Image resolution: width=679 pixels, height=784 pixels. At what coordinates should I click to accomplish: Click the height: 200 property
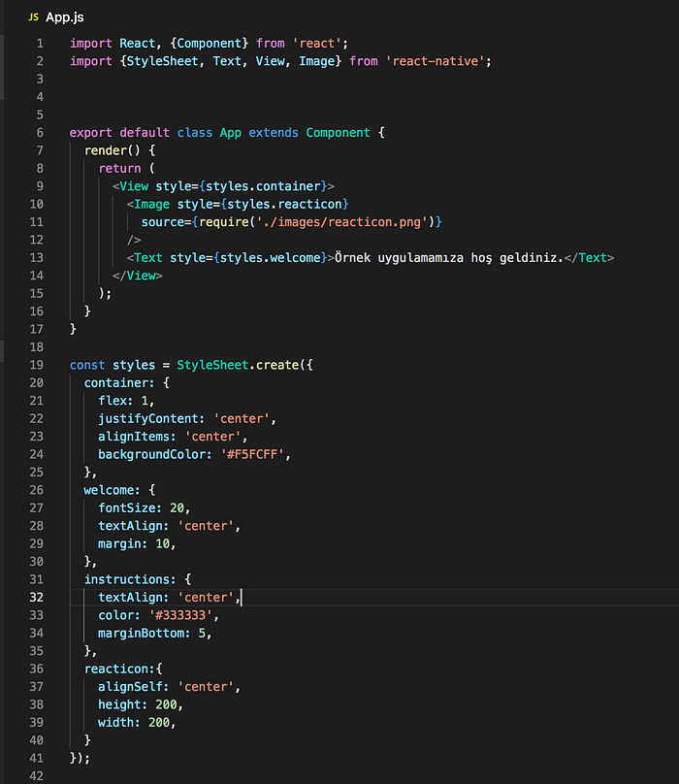[138, 705]
